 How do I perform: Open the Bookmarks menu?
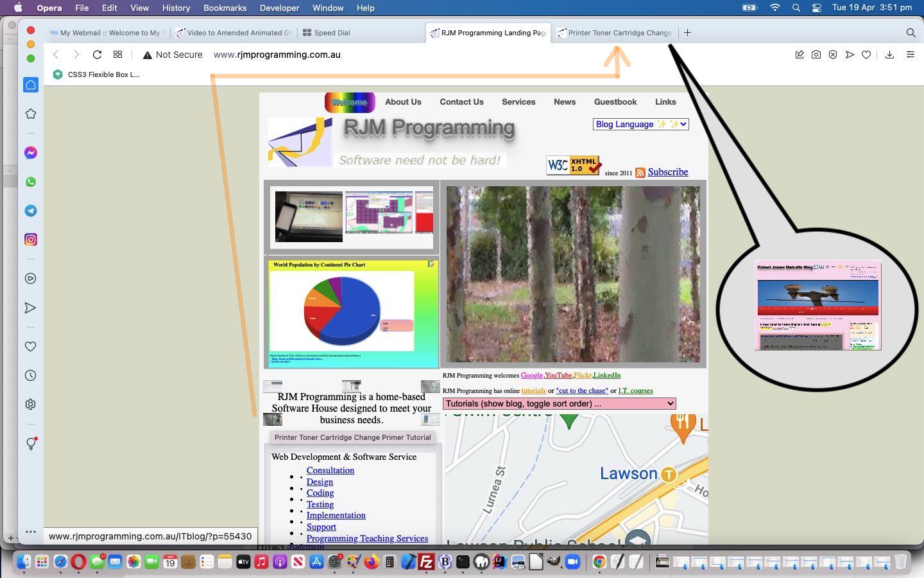[225, 8]
